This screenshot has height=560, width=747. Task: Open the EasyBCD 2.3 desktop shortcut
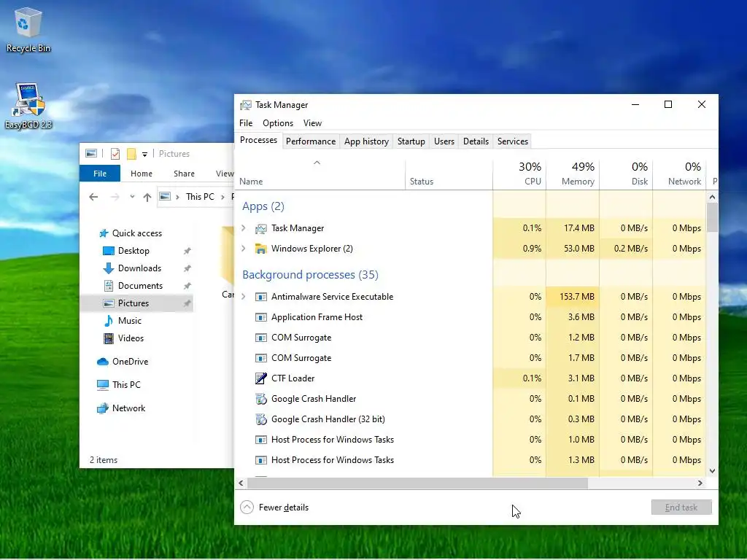pos(28,106)
